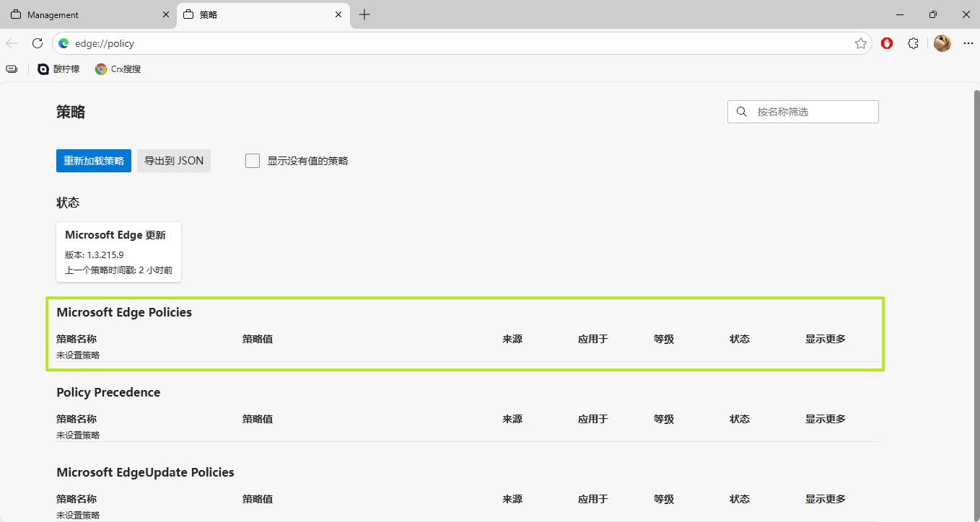Click 等级 header under Microsoft EdgeUpdate Policies
Screen dimensions: 980x522
coord(664,499)
